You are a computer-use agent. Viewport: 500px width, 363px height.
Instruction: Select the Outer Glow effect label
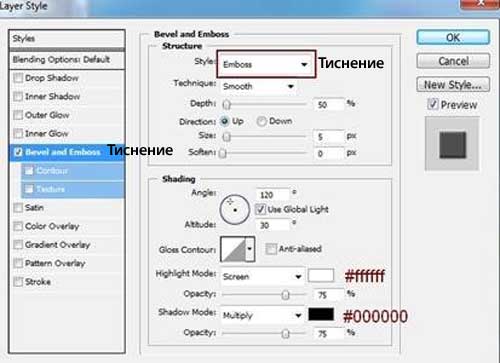click(47, 115)
